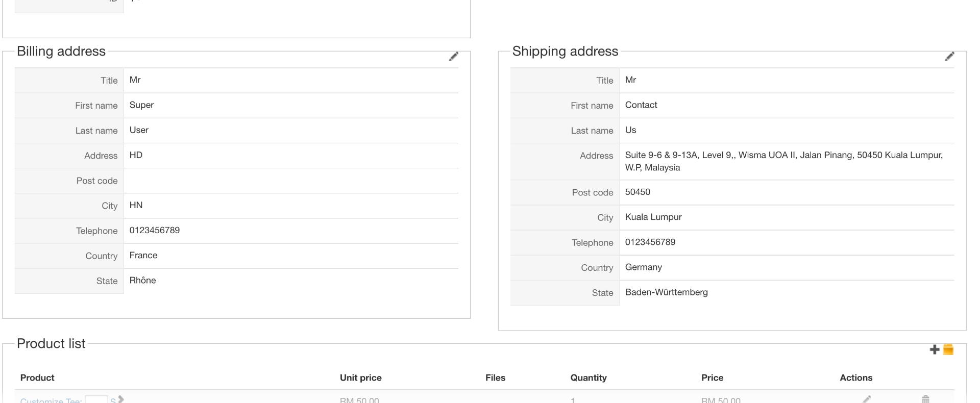Viewport: 980px width, 403px height.
Task: Add a new product to list
Action: (935, 349)
